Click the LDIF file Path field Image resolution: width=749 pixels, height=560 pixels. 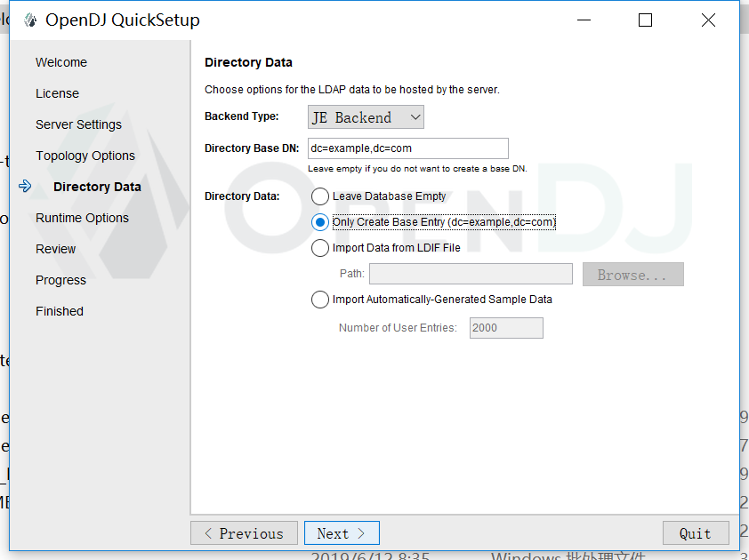point(471,274)
